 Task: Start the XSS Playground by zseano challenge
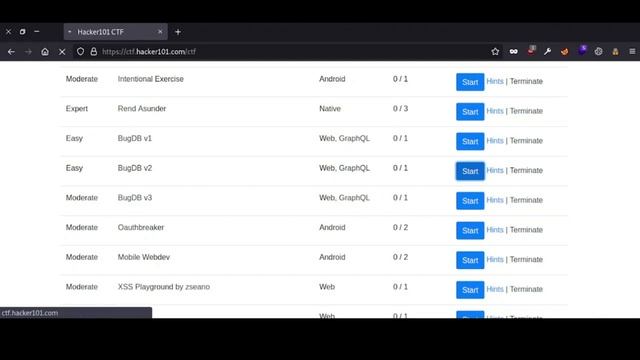tap(470, 290)
